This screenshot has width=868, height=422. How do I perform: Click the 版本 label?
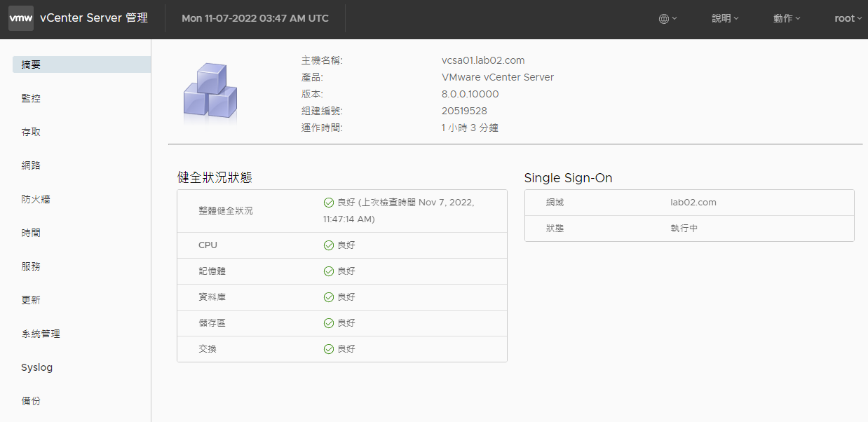click(312, 94)
